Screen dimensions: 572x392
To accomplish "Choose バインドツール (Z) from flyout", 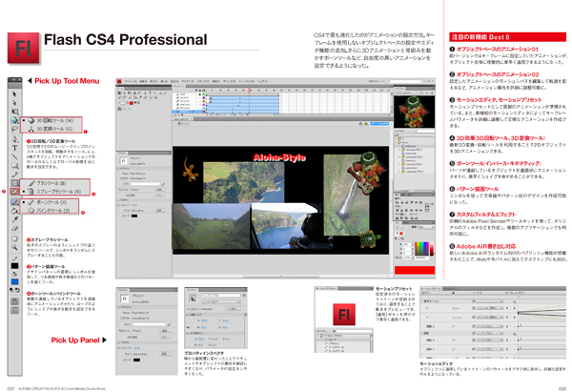I will 50,210.
